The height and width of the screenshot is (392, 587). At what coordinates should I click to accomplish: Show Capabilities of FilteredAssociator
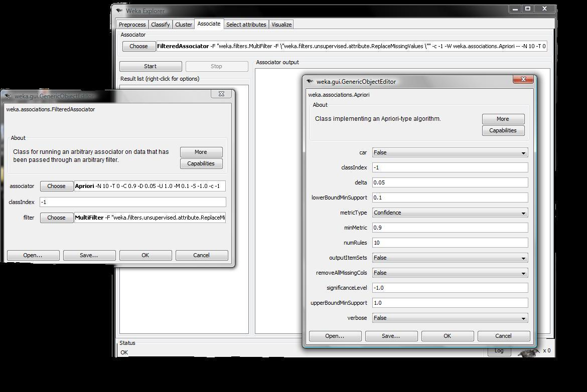[x=201, y=163]
